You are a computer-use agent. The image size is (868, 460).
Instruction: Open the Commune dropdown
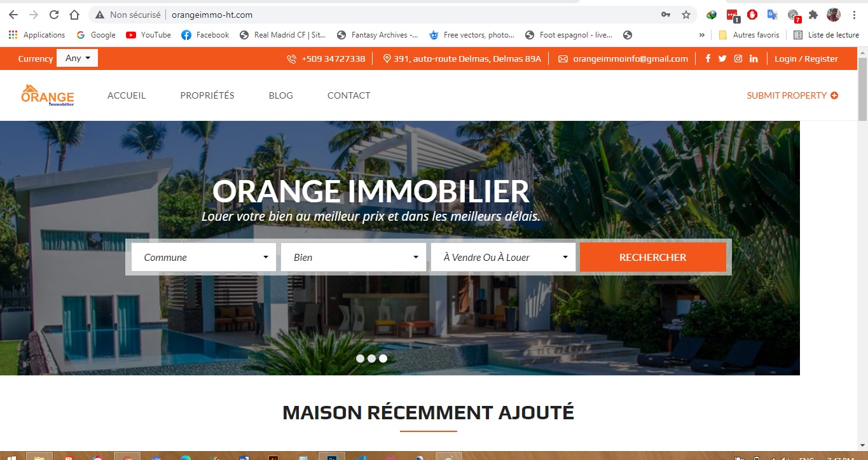click(203, 257)
